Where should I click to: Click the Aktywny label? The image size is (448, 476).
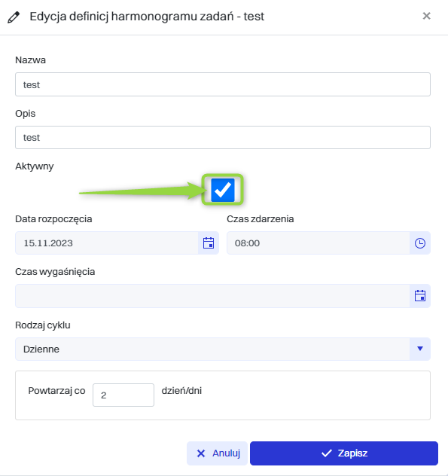pos(35,166)
